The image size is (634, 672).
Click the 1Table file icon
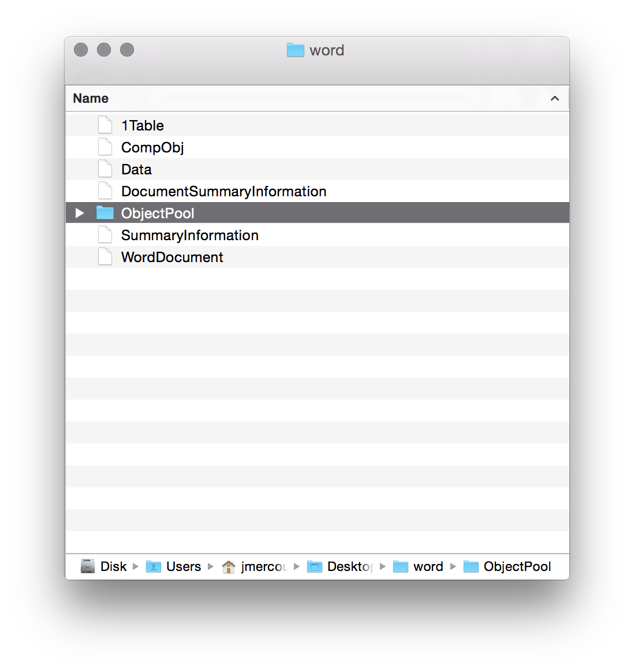pos(105,125)
